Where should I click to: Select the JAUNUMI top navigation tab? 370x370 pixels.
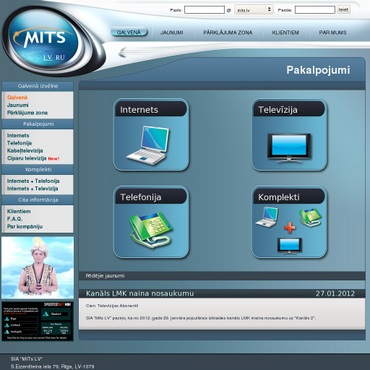pyautogui.click(x=172, y=33)
